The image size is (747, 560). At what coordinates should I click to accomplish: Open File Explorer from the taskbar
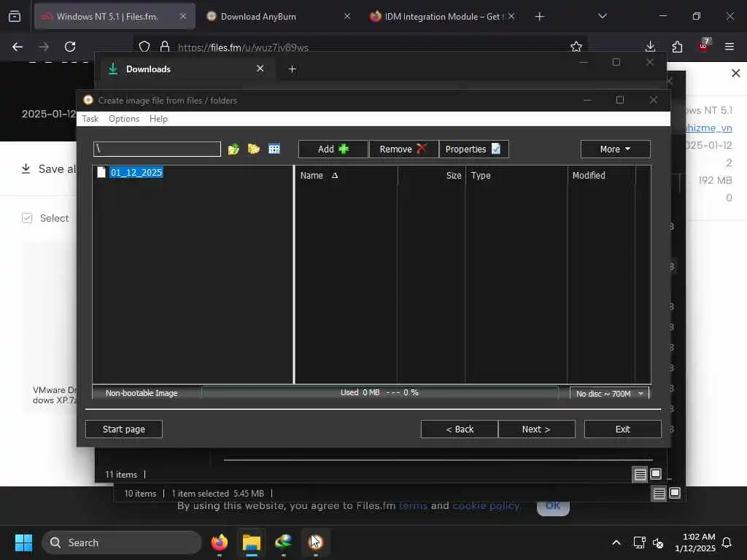(252, 542)
